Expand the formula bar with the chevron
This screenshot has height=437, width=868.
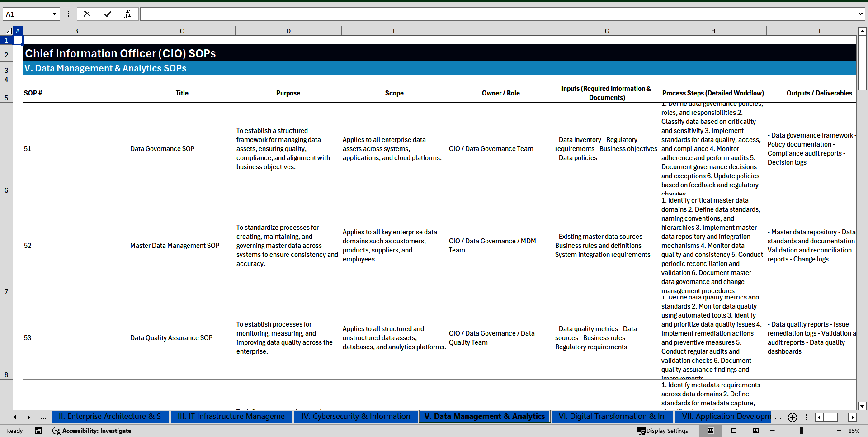coord(860,14)
